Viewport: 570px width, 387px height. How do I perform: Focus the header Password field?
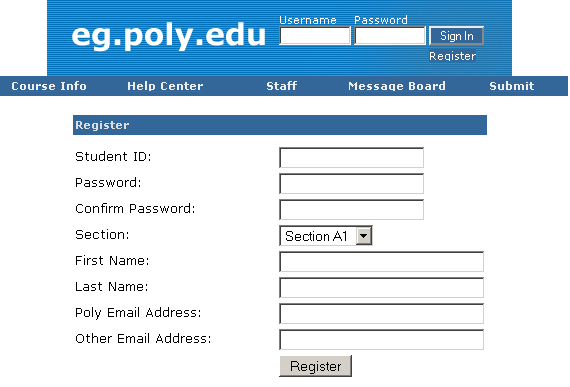click(x=390, y=36)
